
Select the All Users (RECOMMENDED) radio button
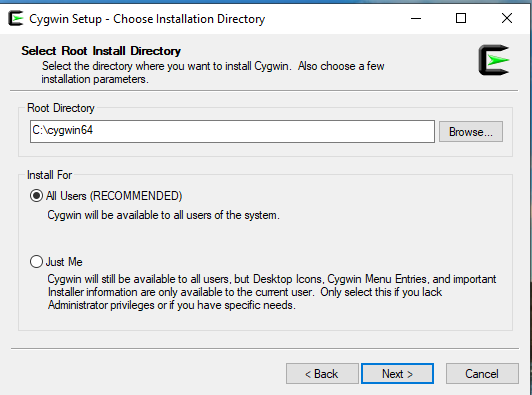point(36,196)
